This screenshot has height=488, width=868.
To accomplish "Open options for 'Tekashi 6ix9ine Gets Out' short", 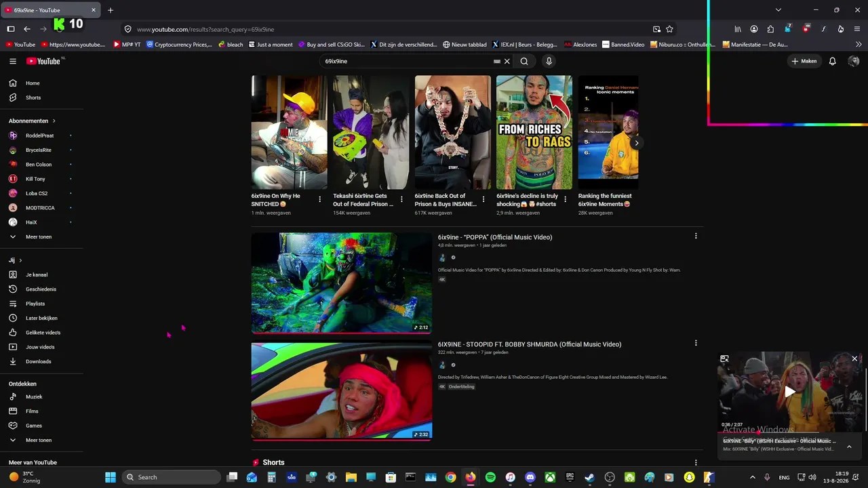I will pos(401,199).
